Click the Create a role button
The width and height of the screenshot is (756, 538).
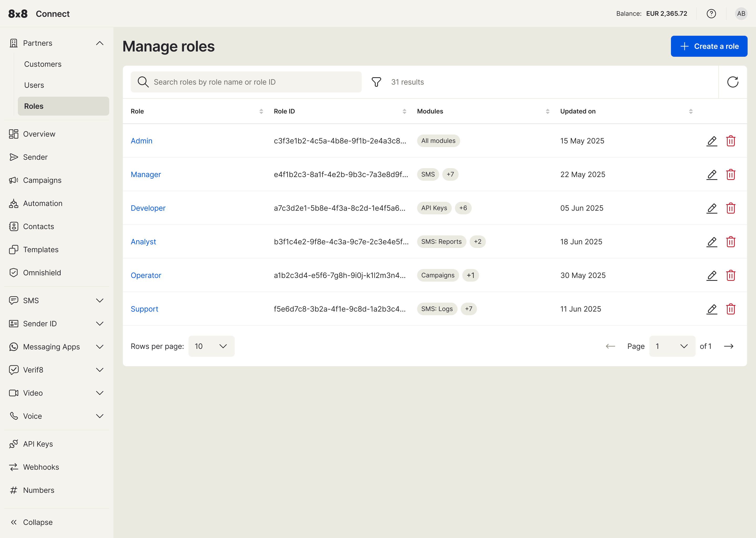(709, 46)
